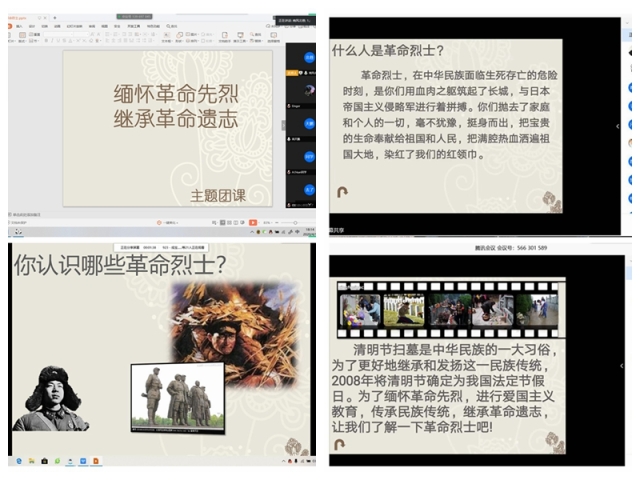Screen dimensions: 640x480
Task: Open Microsoft Edge from the taskbar
Action: coord(19,461)
